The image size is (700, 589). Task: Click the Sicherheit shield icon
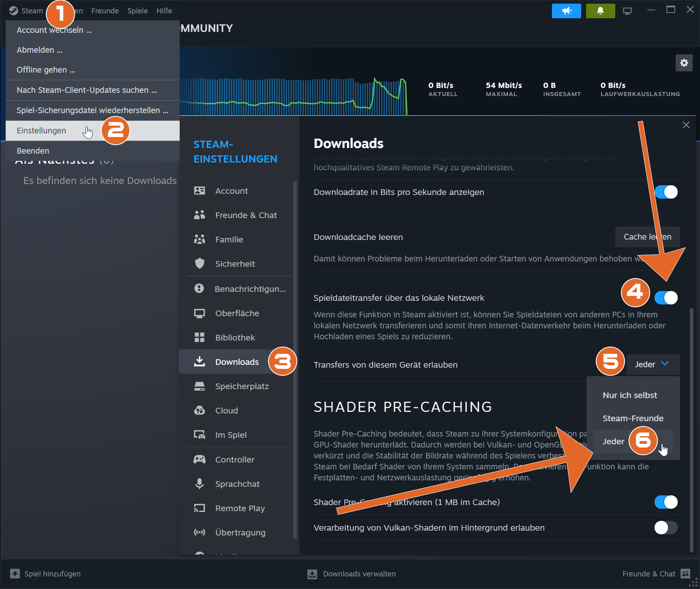coord(200,263)
